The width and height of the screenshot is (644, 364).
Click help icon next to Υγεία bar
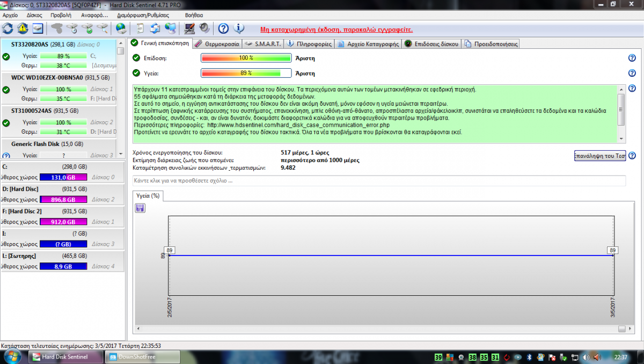632,73
